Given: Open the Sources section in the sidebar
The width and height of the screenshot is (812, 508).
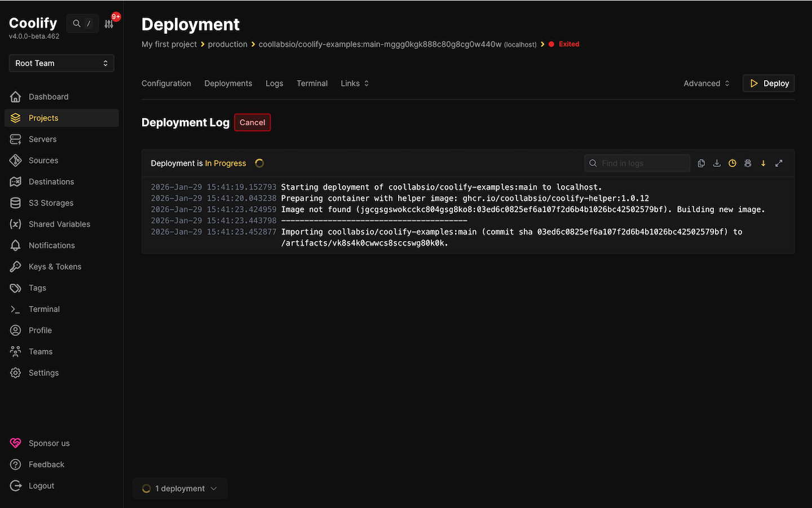Looking at the screenshot, I should [x=43, y=160].
